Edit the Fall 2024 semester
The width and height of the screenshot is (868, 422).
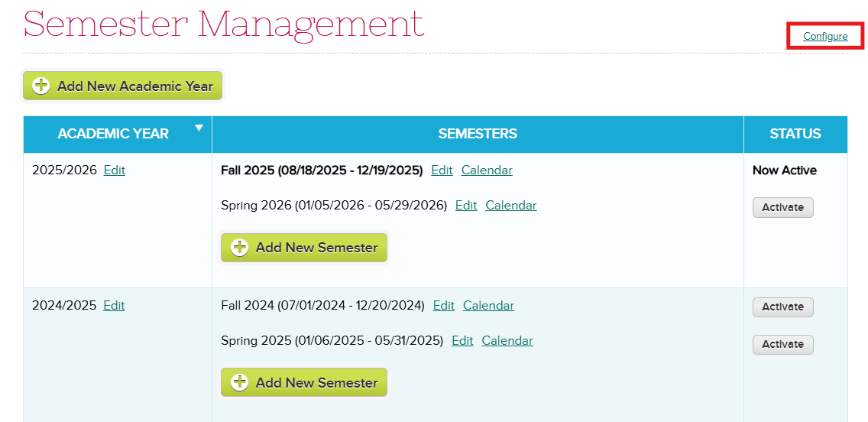pos(443,305)
